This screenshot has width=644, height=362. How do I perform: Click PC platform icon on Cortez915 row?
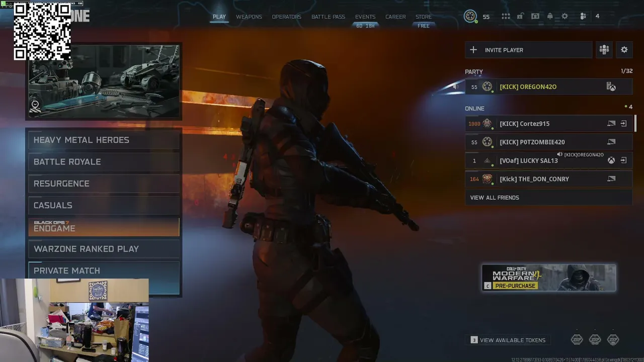click(x=611, y=124)
